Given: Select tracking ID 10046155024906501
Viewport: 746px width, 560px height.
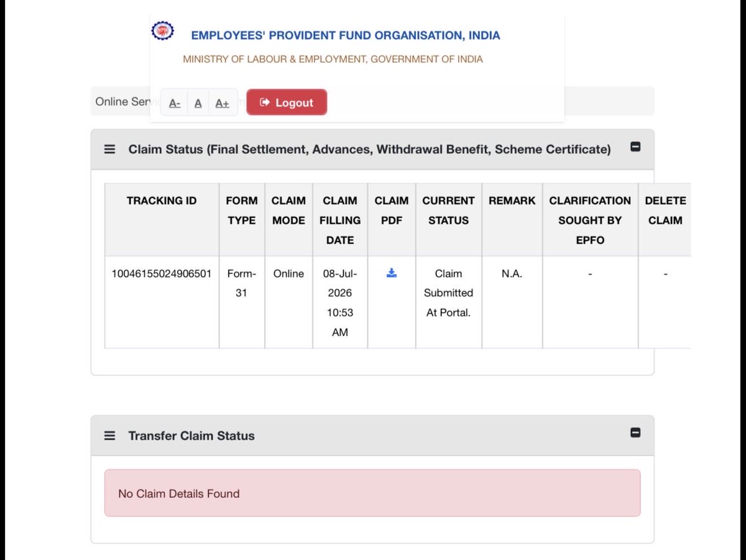Looking at the screenshot, I should coord(162,273).
